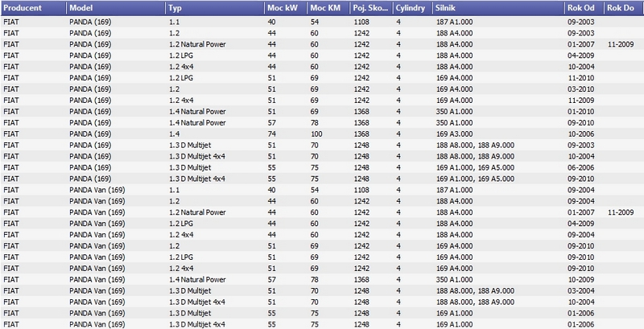Click 1368 displacement in the 100 KM row
This screenshot has height=329, width=644.
click(x=361, y=134)
